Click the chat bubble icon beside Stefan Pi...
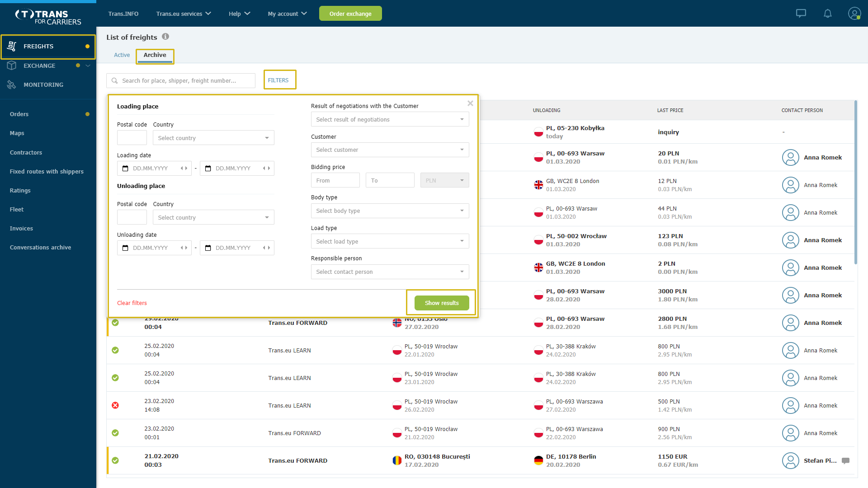 click(846, 461)
